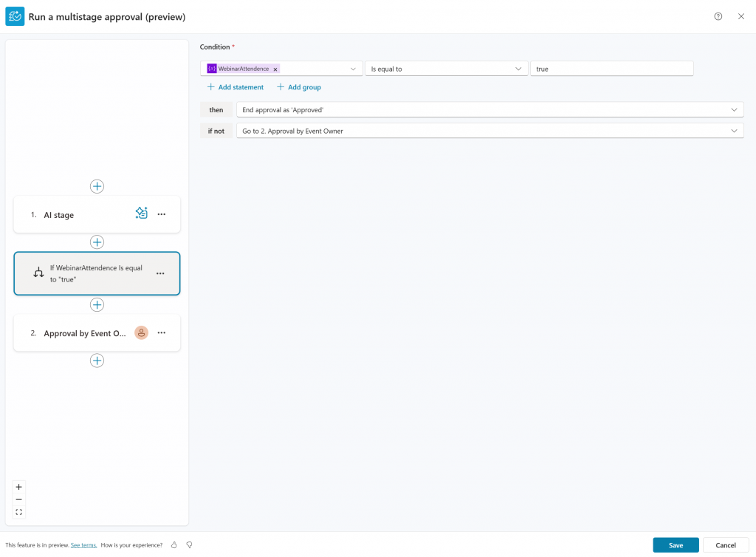Zoom in on the workflow canvas
The image size is (756, 557).
[19, 487]
